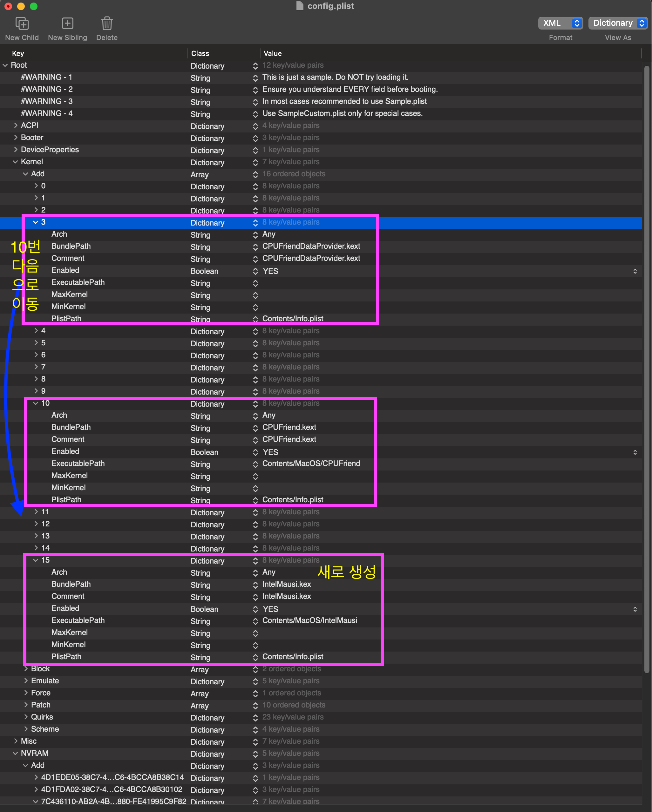Image resolution: width=652 pixels, height=812 pixels.
Task: Expand NVRAM entry 4D1FDA02-38C7-4…C6-4BCCA8B30102
Action: click(x=36, y=789)
